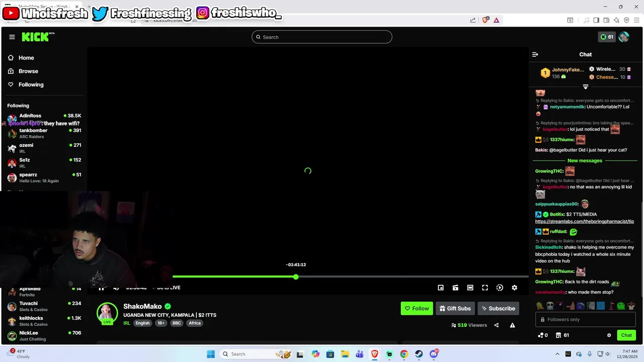Click the Brave Shields icon in the address bar
The width and height of the screenshot is (644, 362).
point(485,20)
